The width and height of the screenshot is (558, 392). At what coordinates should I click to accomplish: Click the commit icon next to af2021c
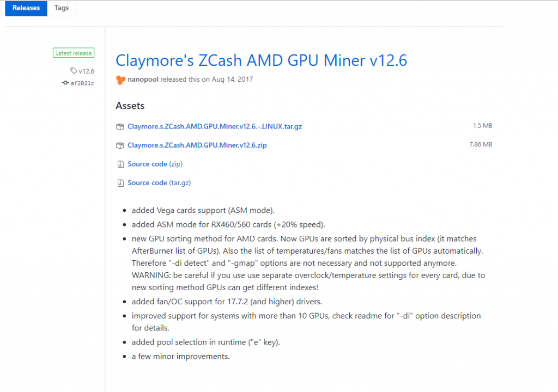pyautogui.click(x=65, y=83)
